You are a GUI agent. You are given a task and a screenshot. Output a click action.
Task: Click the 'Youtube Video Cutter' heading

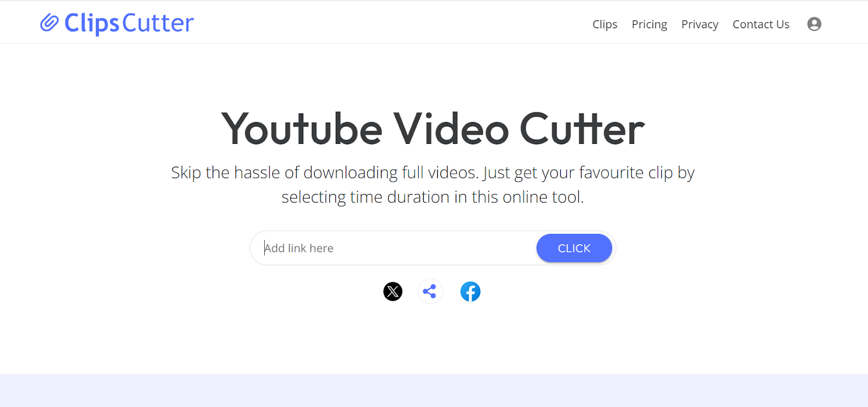tap(433, 129)
